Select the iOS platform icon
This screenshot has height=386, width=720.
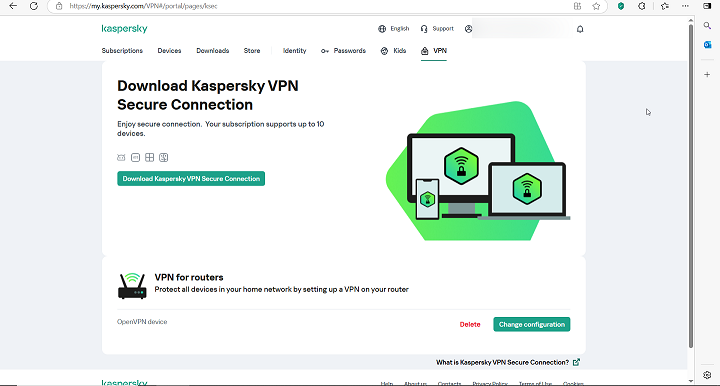click(x=135, y=157)
